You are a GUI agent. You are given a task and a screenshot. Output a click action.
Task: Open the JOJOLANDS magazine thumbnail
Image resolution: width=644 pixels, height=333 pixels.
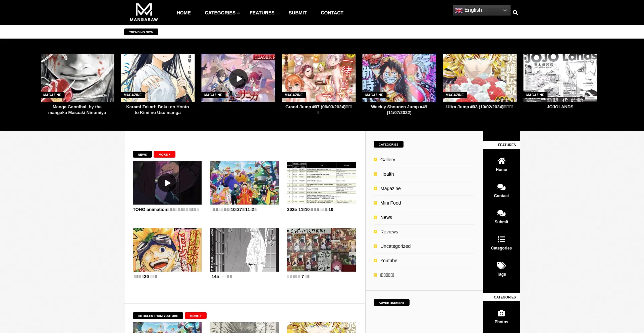[x=560, y=78]
